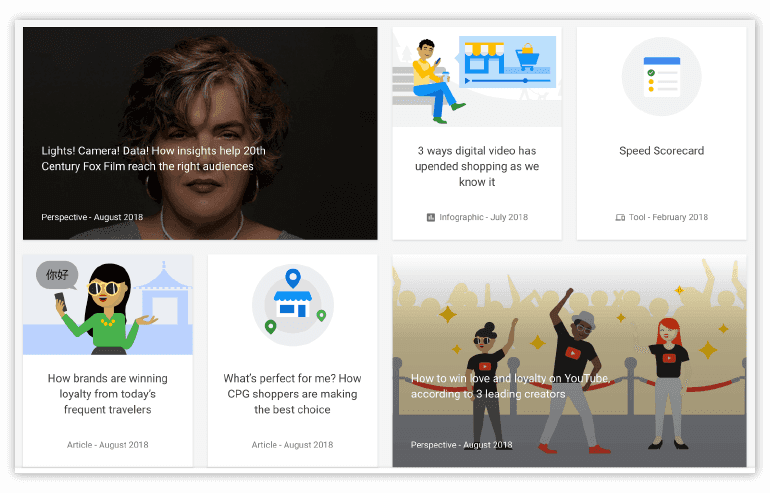The image size is (770, 493).
Task: Open 'How brands are winning loyalty' article
Action: click(x=108, y=394)
